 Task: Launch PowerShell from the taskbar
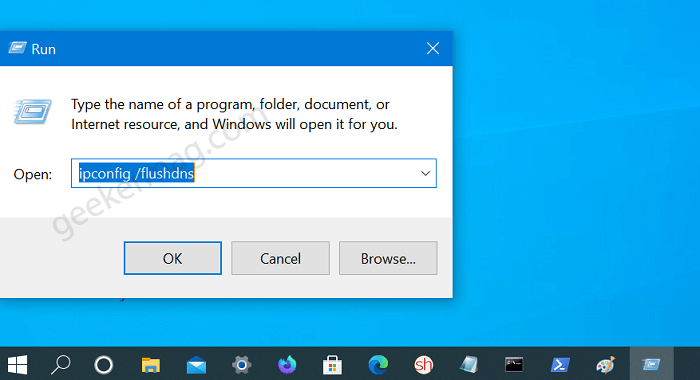(560, 365)
